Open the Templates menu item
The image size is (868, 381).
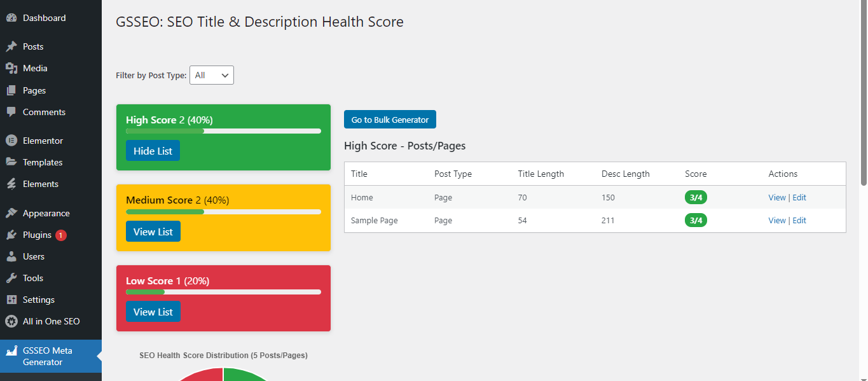[43, 162]
